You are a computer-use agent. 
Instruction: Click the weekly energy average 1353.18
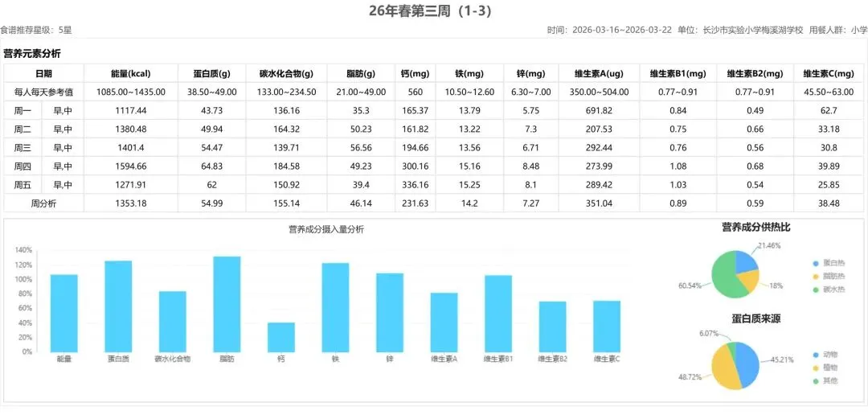pos(131,203)
